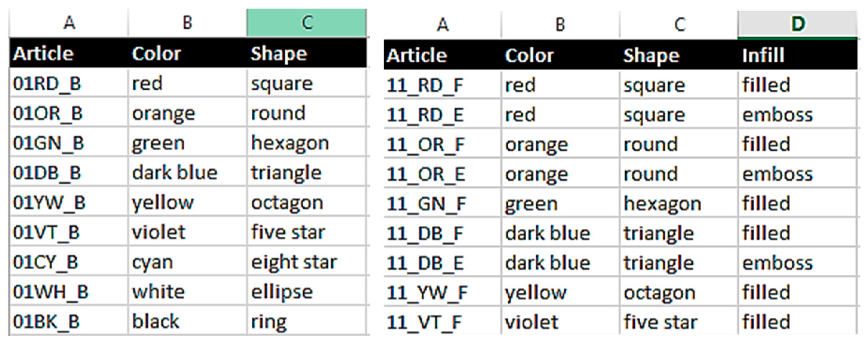Select cell containing 01RD_B
Screen dimensions: 868x345
(68, 83)
